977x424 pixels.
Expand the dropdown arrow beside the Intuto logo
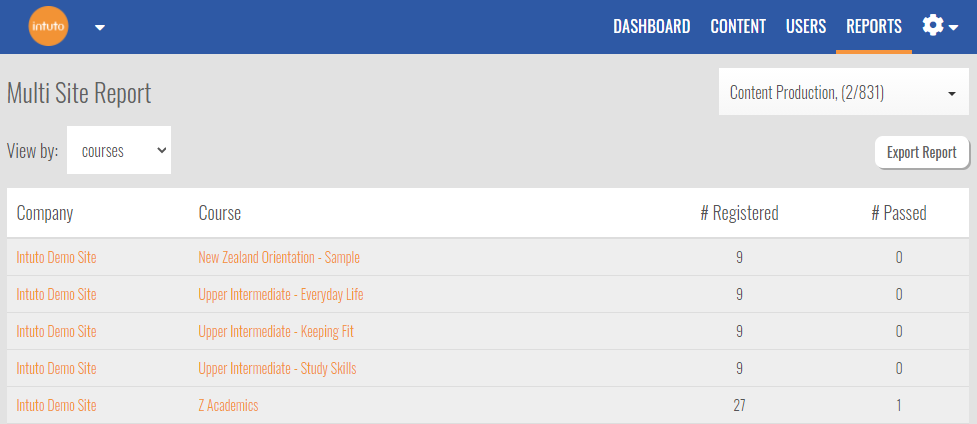tap(99, 27)
